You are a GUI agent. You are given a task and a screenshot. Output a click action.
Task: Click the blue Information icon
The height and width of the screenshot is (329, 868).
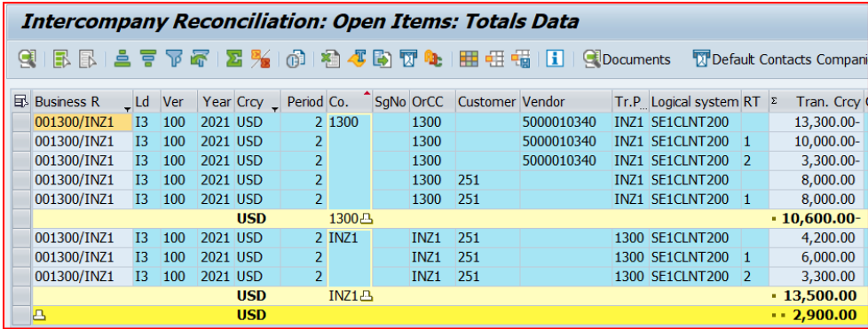point(555,59)
